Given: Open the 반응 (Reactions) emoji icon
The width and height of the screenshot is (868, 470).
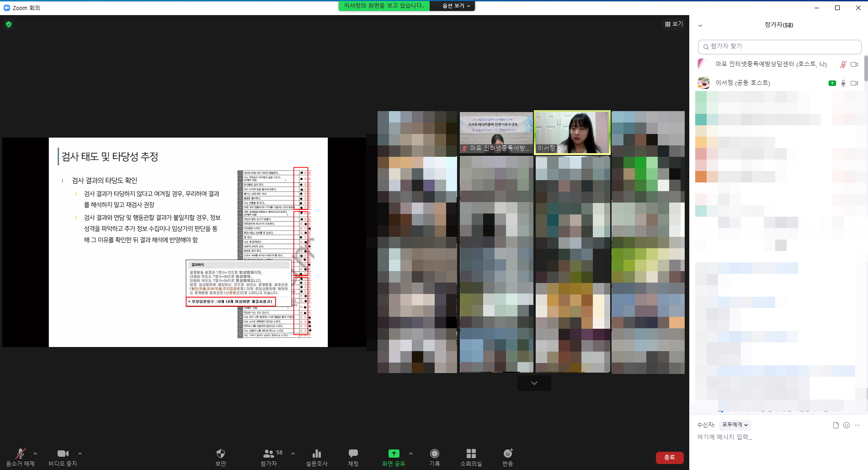Looking at the screenshot, I should (507, 454).
